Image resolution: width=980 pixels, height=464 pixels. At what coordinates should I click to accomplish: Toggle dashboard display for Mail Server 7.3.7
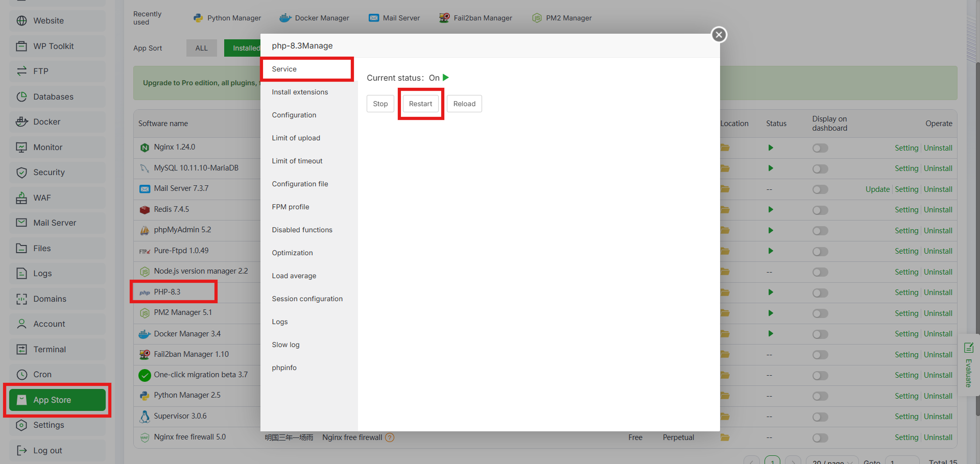(820, 190)
